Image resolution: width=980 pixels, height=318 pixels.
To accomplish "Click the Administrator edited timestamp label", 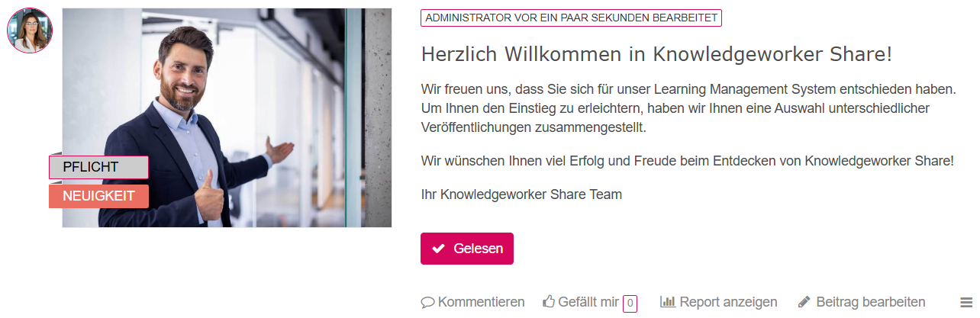I will (571, 18).
